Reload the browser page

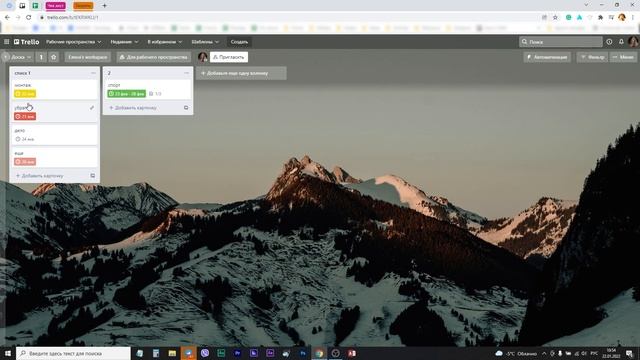(x=29, y=18)
